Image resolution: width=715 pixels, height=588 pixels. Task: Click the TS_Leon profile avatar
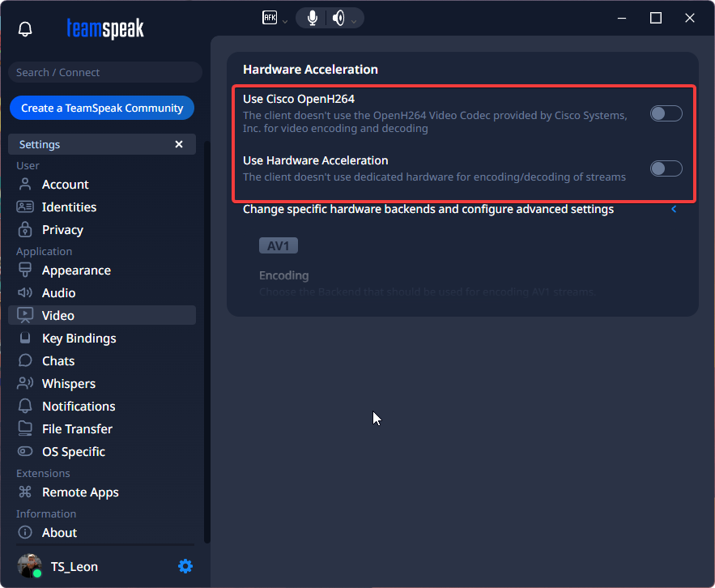point(30,566)
